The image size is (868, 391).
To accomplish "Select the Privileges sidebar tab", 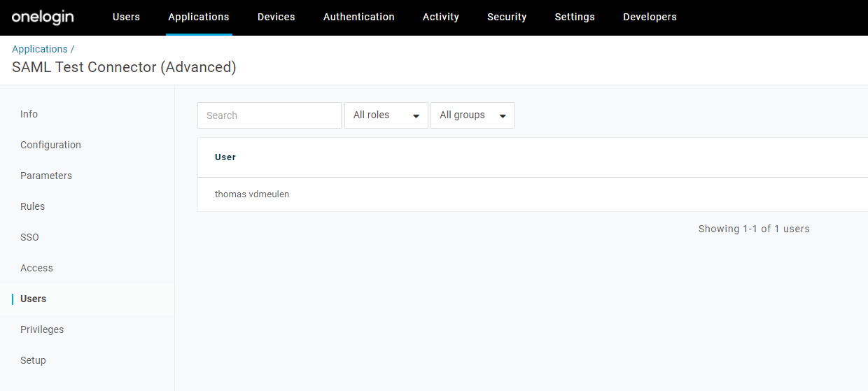I will tap(42, 329).
